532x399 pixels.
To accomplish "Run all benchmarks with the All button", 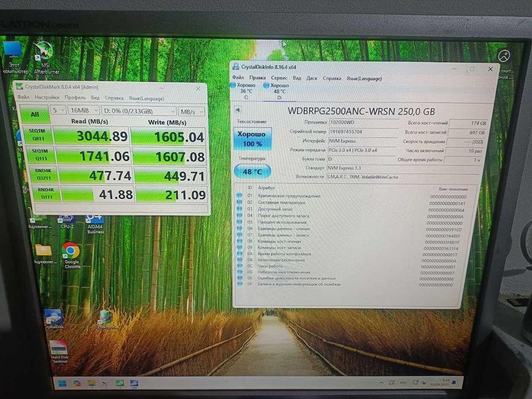I will coord(35,114).
